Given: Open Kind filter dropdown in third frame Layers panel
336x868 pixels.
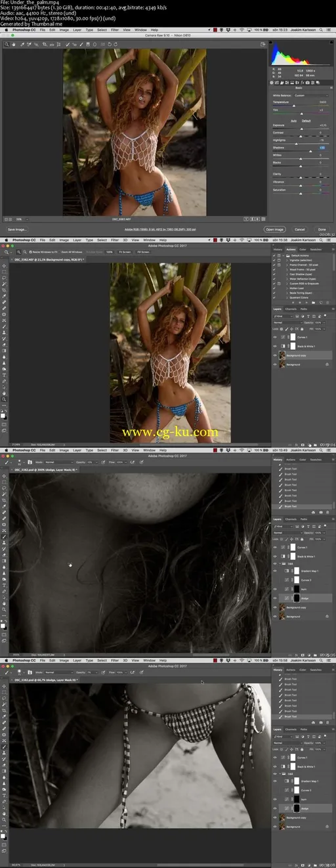Looking at the screenshot, I should coord(283,527).
